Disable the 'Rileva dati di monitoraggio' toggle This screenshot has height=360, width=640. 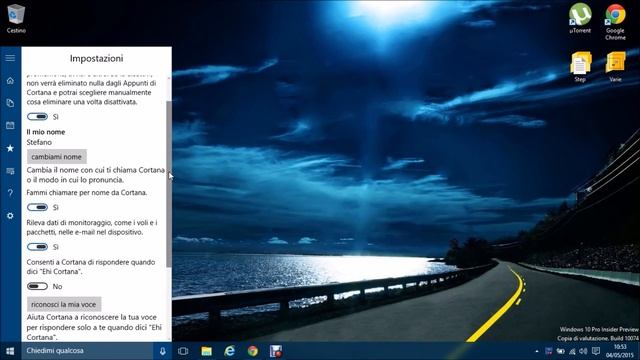(38, 247)
